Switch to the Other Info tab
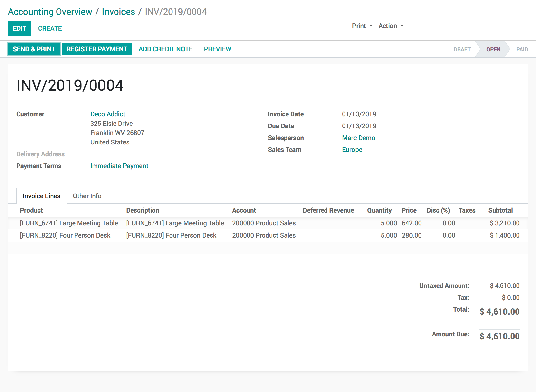 87,195
